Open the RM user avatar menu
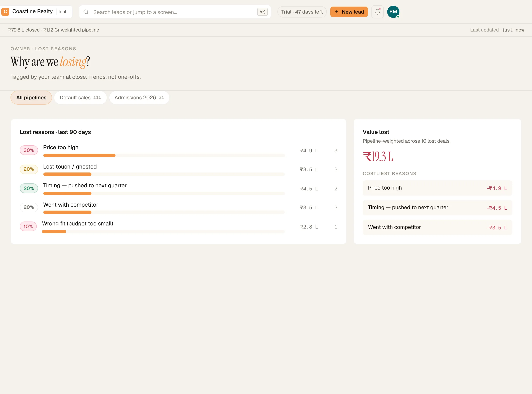The image size is (532, 394). pyautogui.click(x=393, y=12)
